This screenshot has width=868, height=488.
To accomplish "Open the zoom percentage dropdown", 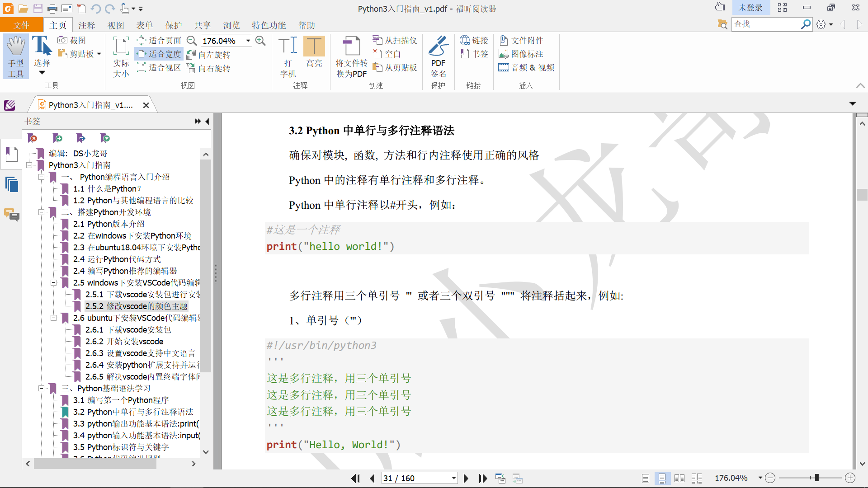I will (248, 41).
